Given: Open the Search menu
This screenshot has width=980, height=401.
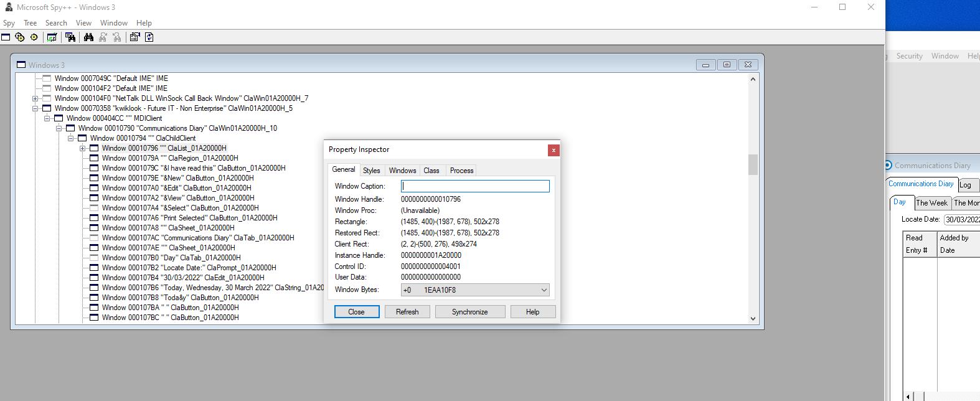Looking at the screenshot, I should click(56, 23).
